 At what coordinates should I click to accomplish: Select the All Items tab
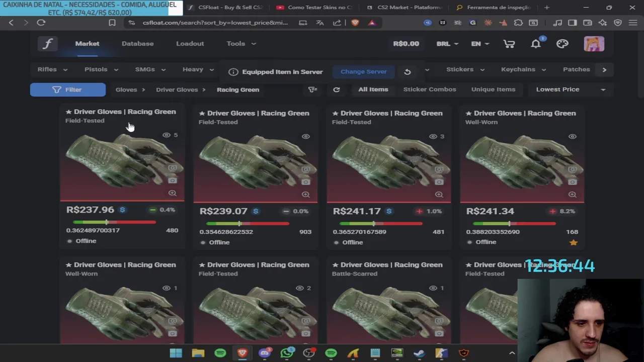[373, 89]
